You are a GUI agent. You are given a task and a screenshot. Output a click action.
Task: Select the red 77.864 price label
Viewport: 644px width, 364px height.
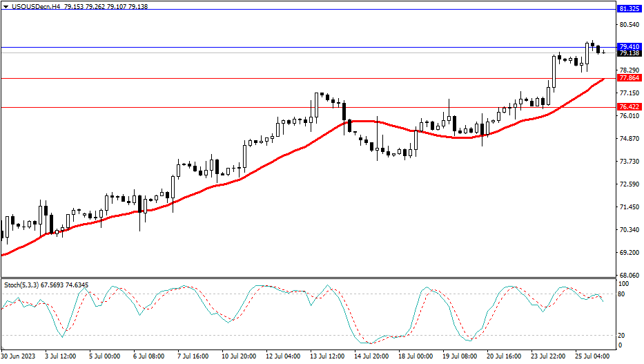click(629, 78)
